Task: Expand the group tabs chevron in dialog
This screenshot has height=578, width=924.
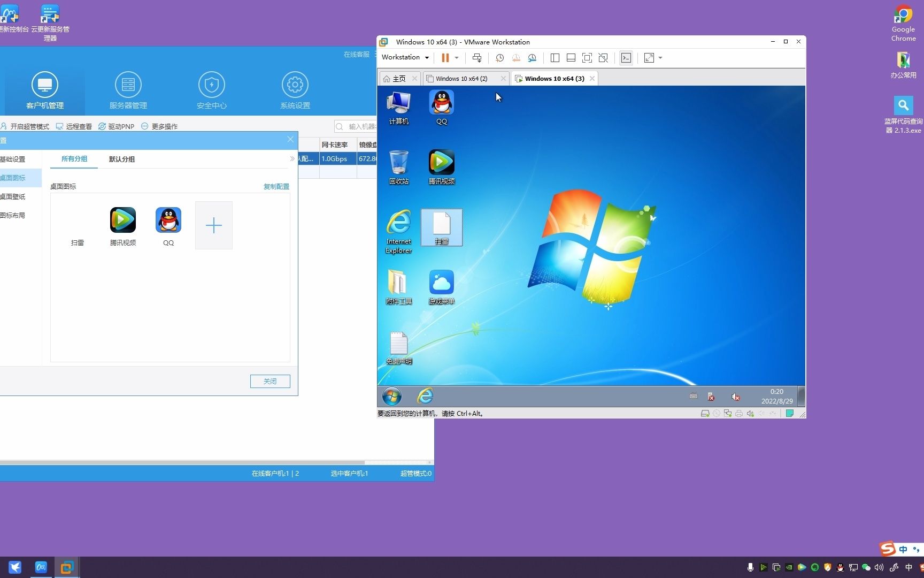Action: click(x=292, y=159)
